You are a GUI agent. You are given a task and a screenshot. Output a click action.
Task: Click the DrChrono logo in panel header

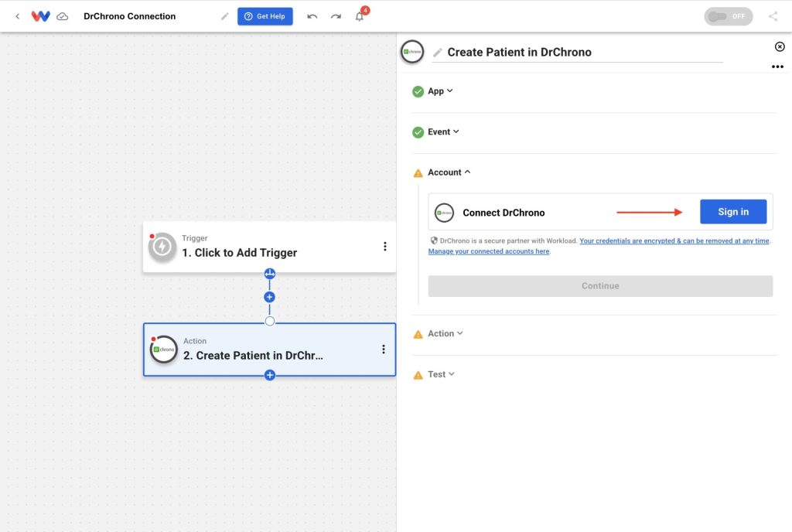(x=412, y=52)
